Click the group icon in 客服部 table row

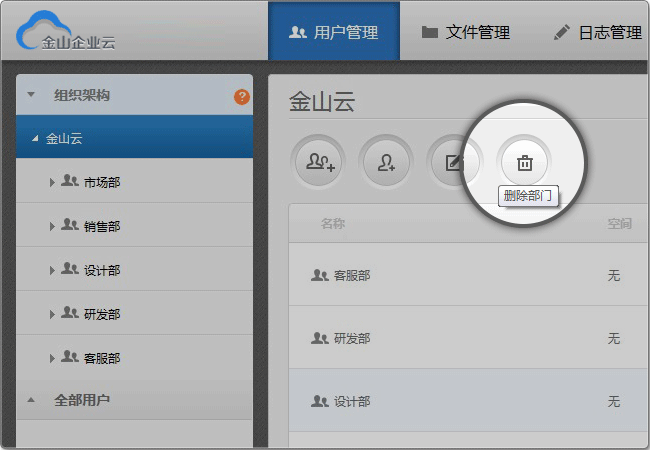(x=320, y=275)
